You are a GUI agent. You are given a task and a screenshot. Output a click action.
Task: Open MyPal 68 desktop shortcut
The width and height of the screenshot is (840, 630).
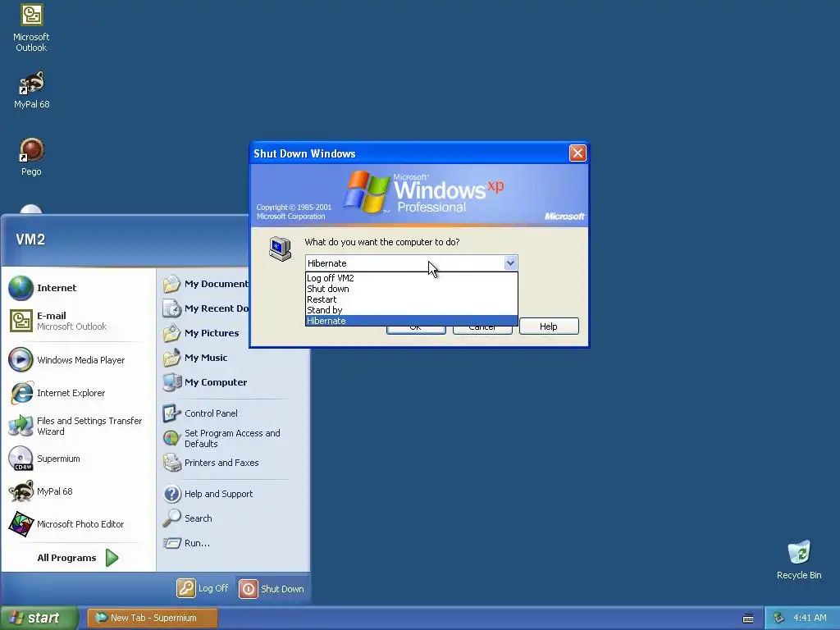(x=32, y=90)
